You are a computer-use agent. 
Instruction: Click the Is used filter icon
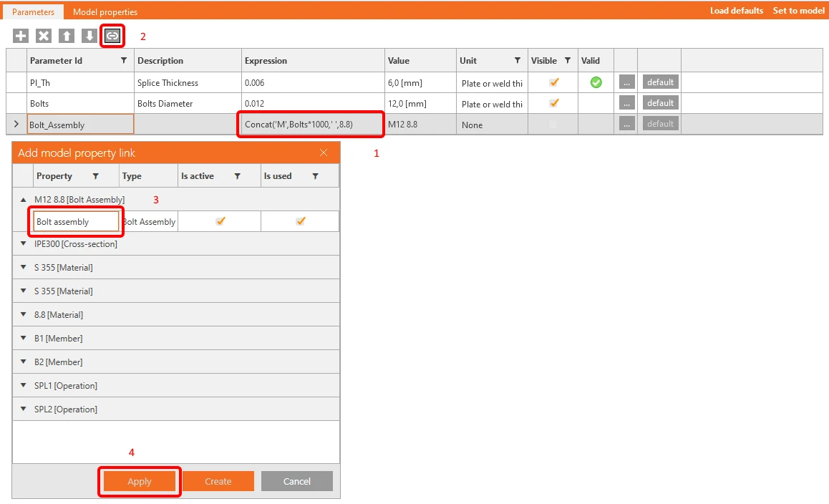(315, 176)
